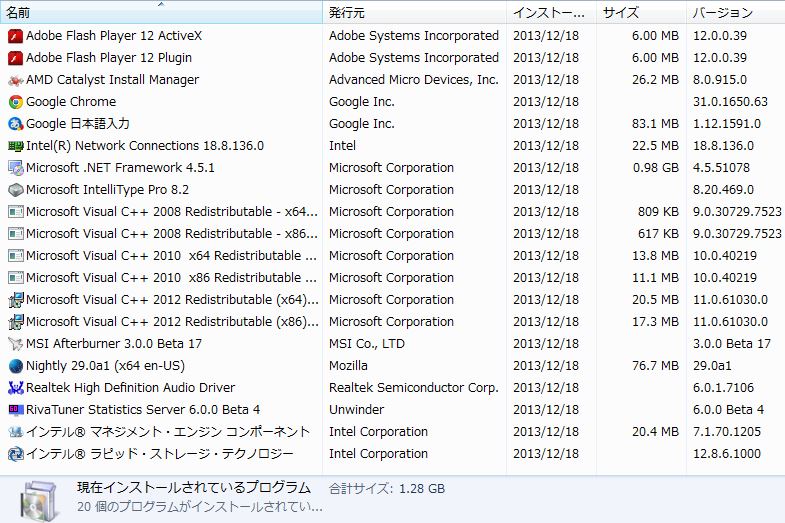Screen dimensions: 785x523
Task: Select the Google 日本語入力 program name
Action: pos(78,124)
